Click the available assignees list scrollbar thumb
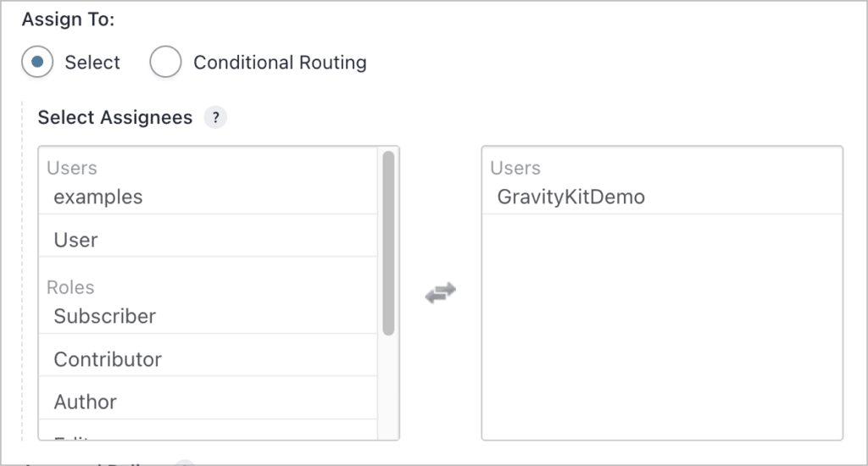Screen dimensions: 868x466 [x=388, y=243]
